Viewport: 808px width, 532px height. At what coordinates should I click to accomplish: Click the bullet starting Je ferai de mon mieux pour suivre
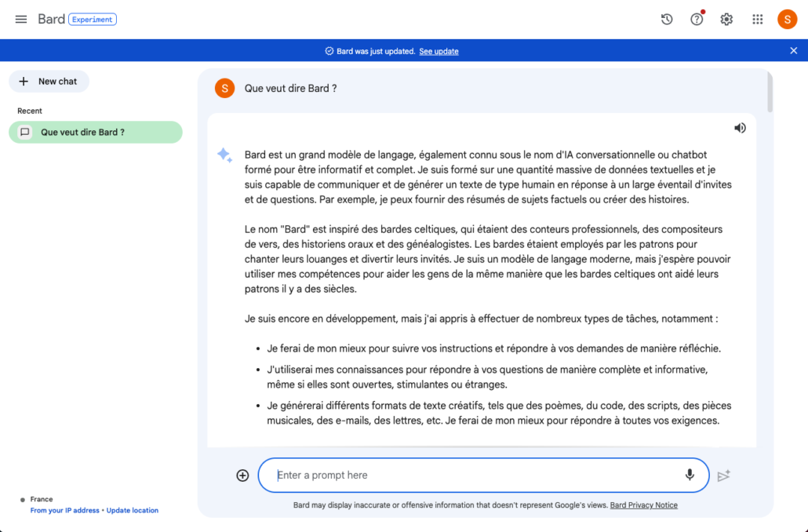[493, 348]
